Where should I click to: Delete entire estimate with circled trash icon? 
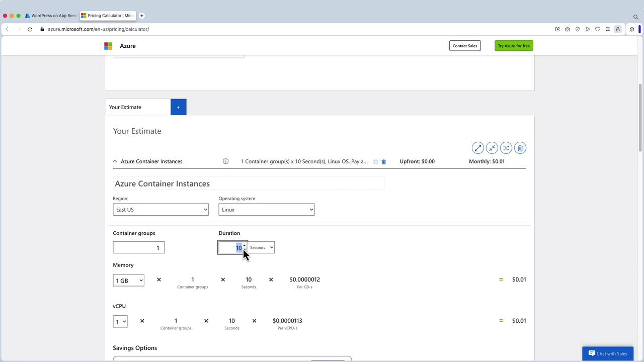pos(520,148)
